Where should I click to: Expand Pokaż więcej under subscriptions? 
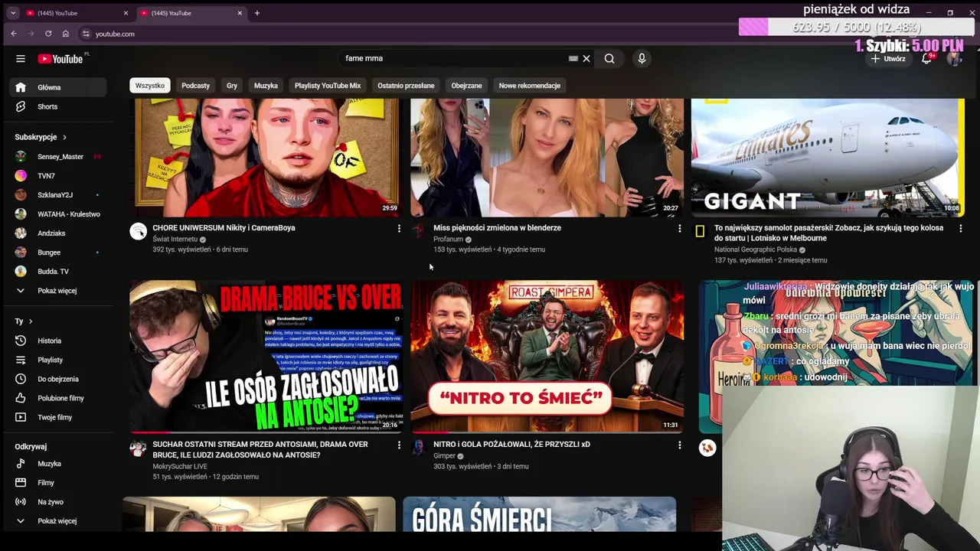click(57, 291)
